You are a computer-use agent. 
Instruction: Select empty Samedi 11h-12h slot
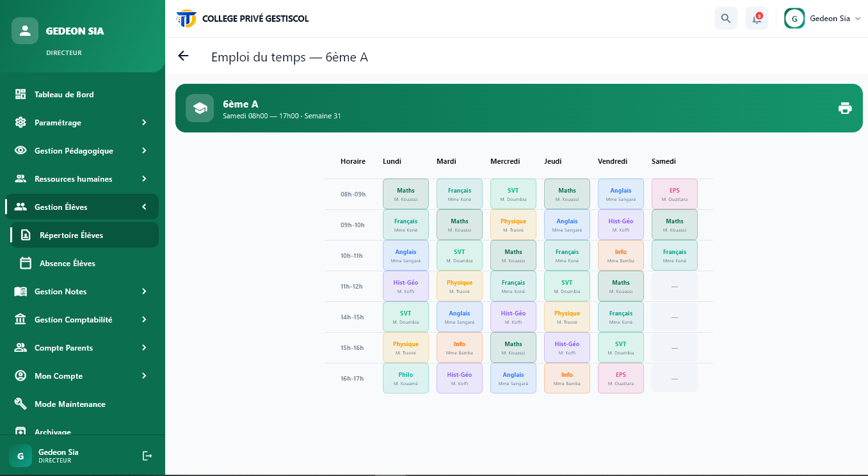click(675, 286)
